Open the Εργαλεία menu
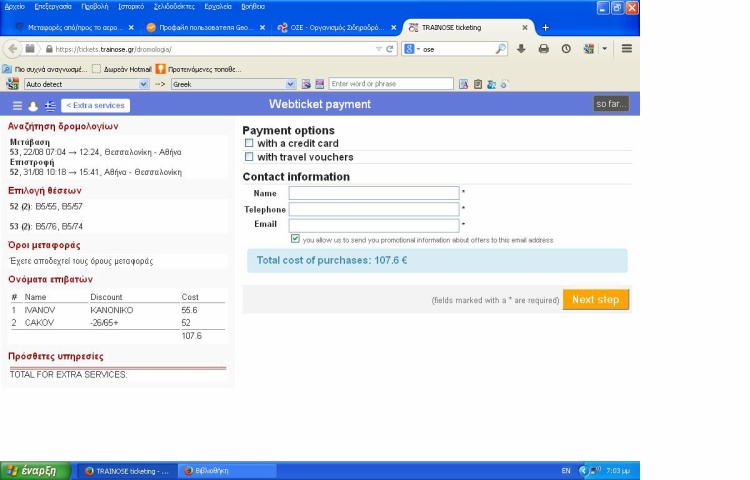The width and height of the screenshot is (750, 480). (x=218, y=7)
